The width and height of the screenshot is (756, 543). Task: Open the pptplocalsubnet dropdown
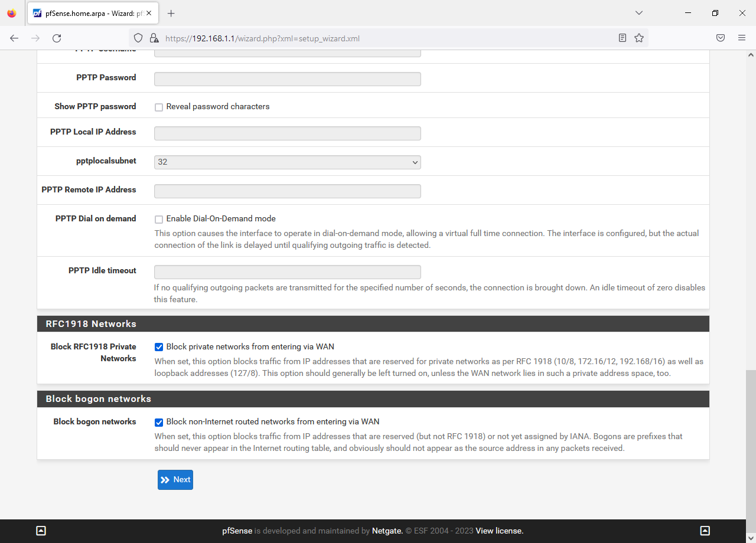point(288,162)
